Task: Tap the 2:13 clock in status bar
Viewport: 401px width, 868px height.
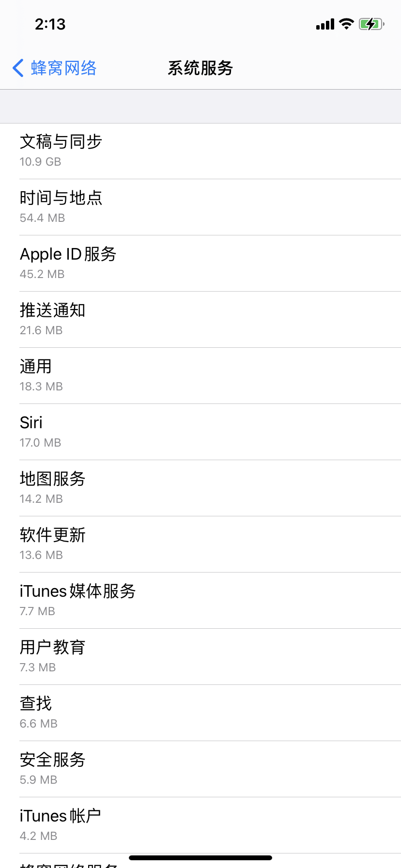Action: [x=50, y=24]
